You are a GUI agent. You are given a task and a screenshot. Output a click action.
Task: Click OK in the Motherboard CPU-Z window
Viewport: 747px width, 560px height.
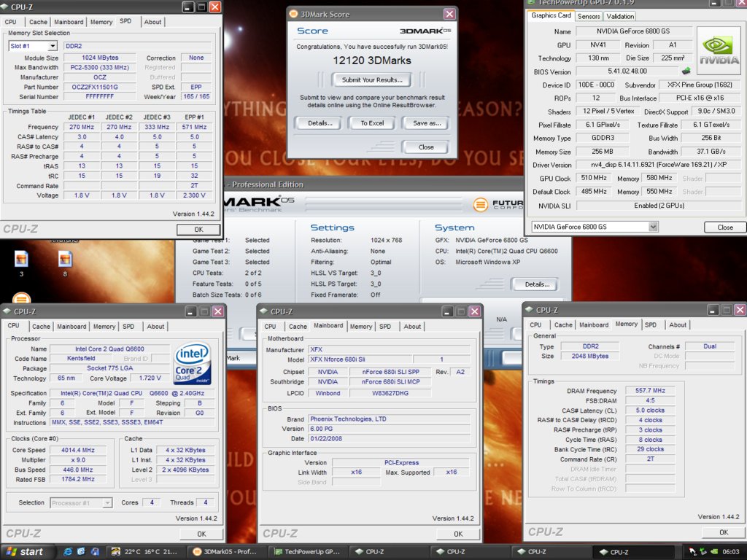[x=458, y=534]
